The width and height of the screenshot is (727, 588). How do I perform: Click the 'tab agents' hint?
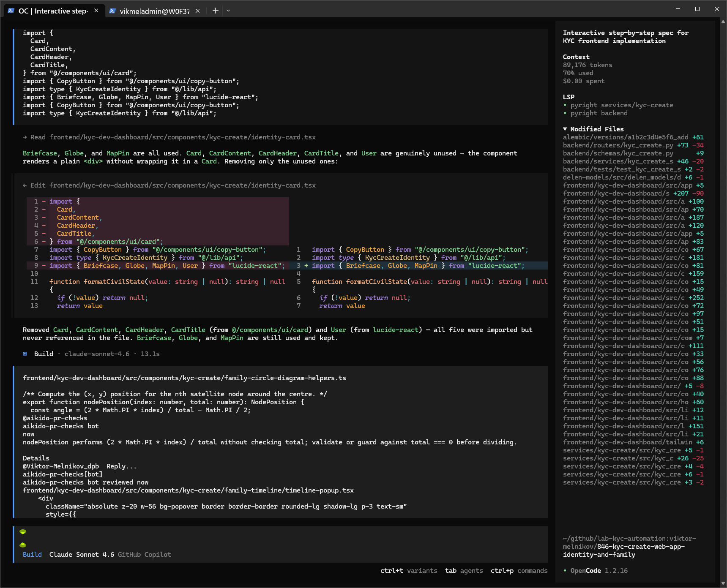coord(464,571)
